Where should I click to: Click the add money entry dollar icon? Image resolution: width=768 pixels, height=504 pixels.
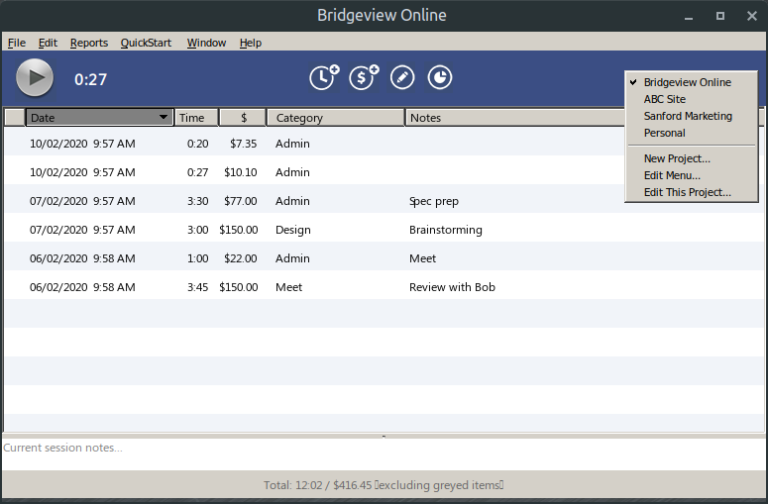(363, 78)
